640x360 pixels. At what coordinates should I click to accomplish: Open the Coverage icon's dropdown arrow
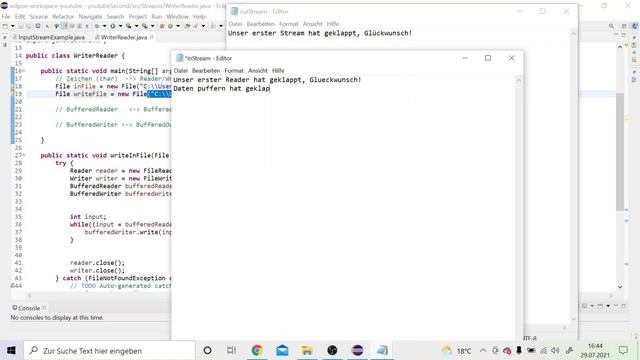tap(136, 26)
